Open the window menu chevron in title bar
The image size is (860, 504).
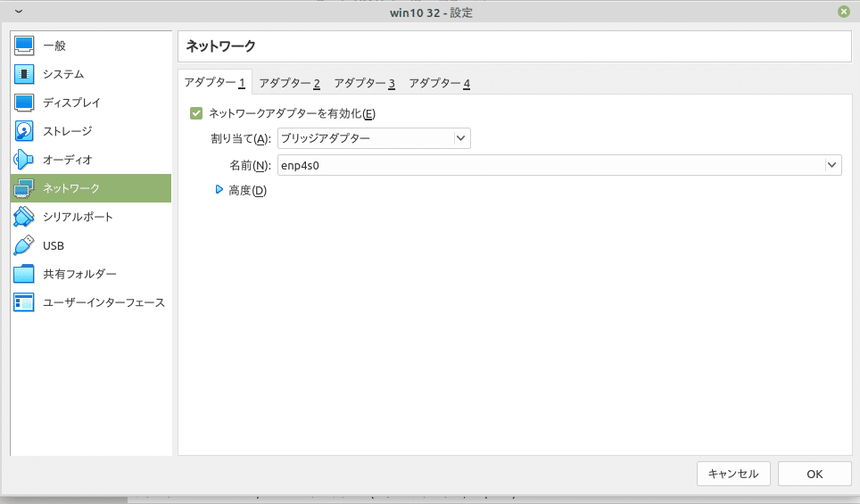19,12
